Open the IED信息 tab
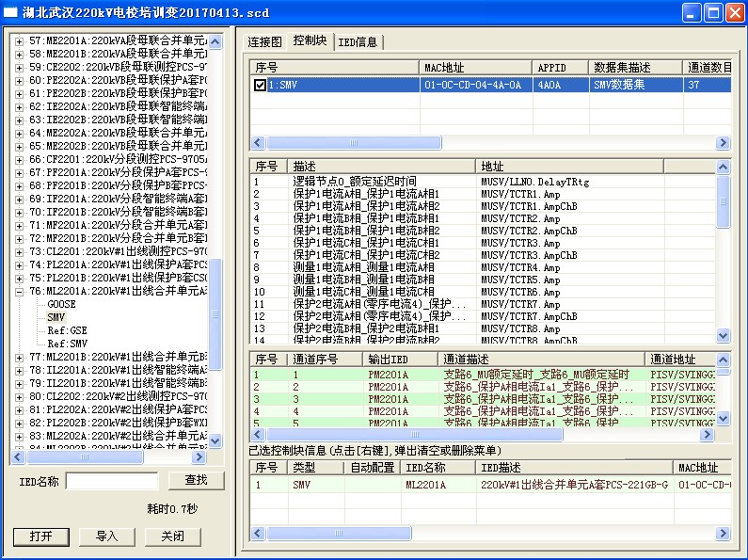 (358, 42)
